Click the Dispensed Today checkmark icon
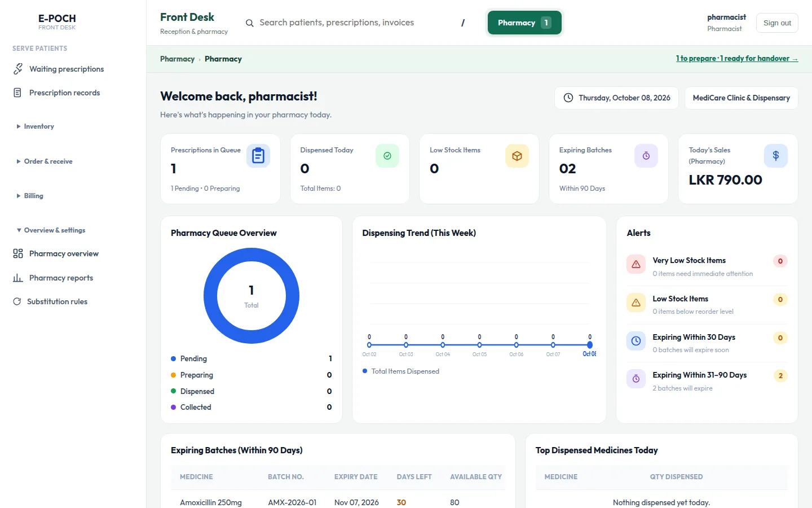 (x=387, y=156)
